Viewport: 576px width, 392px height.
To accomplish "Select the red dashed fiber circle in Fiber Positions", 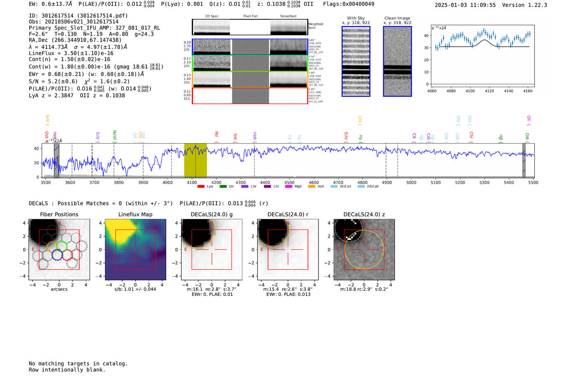I will pos(67,255).
